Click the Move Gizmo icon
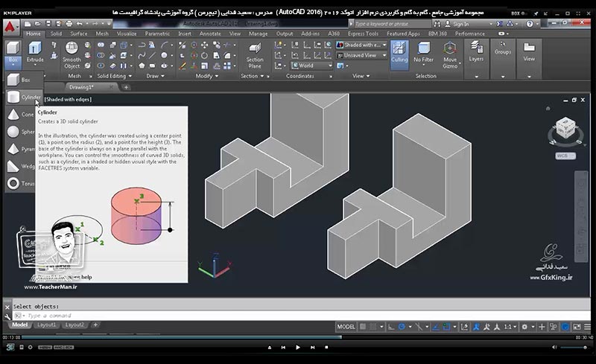The height and width of the screenshot is (364, 596). (x=450, y=48)
